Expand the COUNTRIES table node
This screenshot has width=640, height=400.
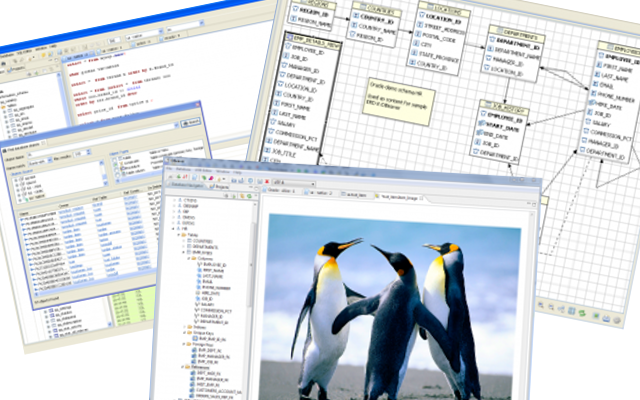click(x=184, y=241)
